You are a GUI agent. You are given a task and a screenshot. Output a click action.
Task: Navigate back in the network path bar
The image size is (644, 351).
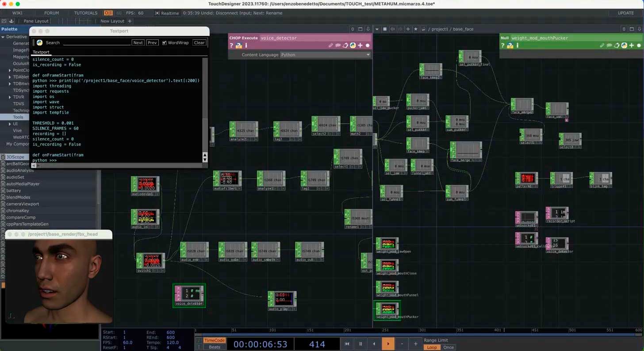(x=393, y=29)
